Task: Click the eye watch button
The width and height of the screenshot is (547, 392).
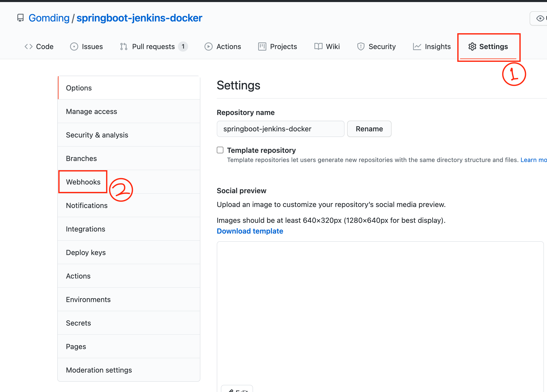Action: (x=540, y=18)
